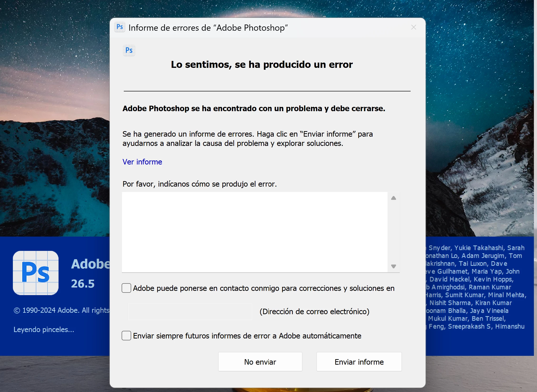Click the 'Leyendo pinceles...' status text

44,329
